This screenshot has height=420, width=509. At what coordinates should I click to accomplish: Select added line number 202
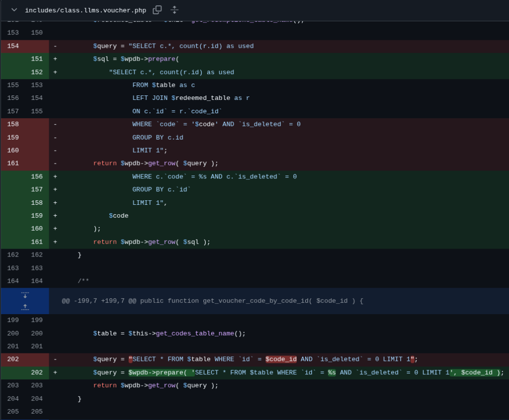[37, 373]
